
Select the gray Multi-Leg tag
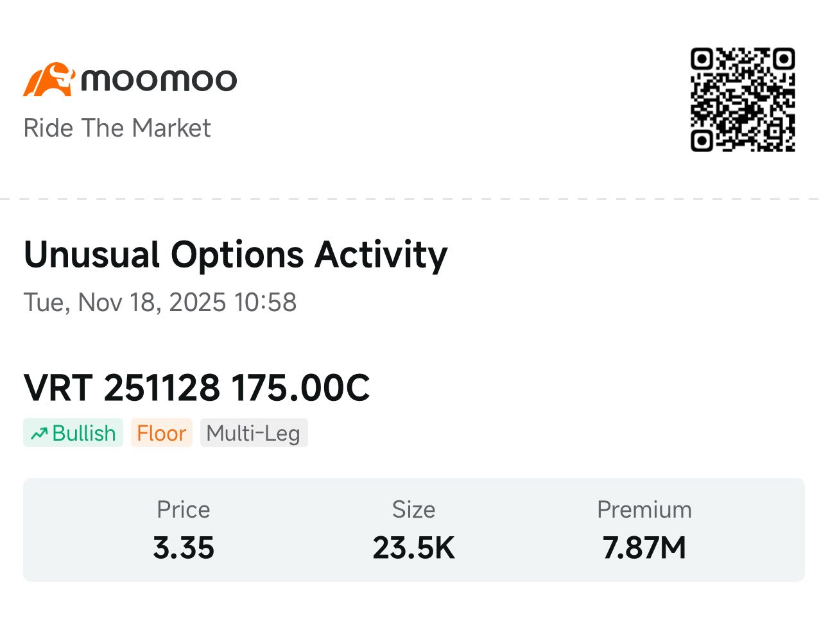[254, 433]
